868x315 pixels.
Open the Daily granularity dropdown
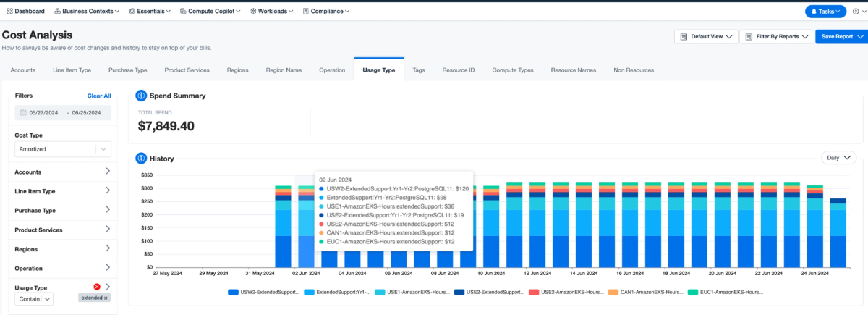838,157
